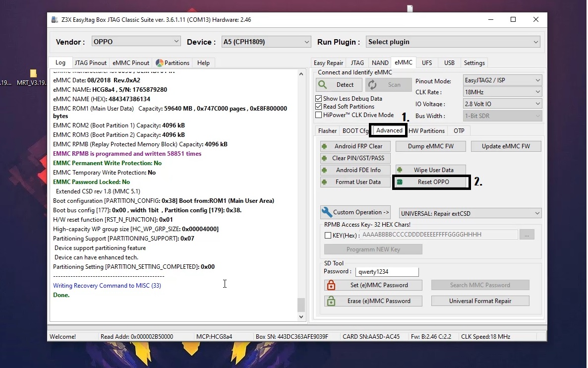Disable Show Less Debug Data
Screen dimensions: 588x368
[318, 98]
